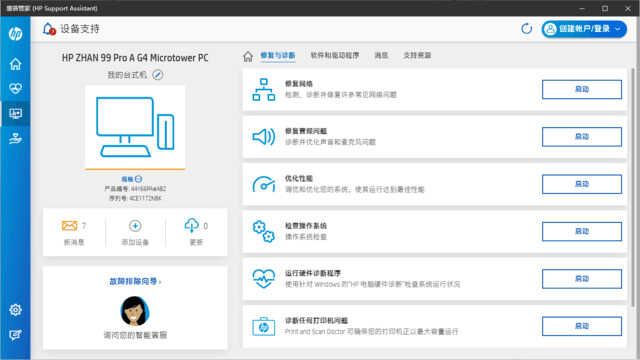Viewport: 640px width, 360px height.
Task: Launch the audio problem repair
Action: (x=582, y=137)
